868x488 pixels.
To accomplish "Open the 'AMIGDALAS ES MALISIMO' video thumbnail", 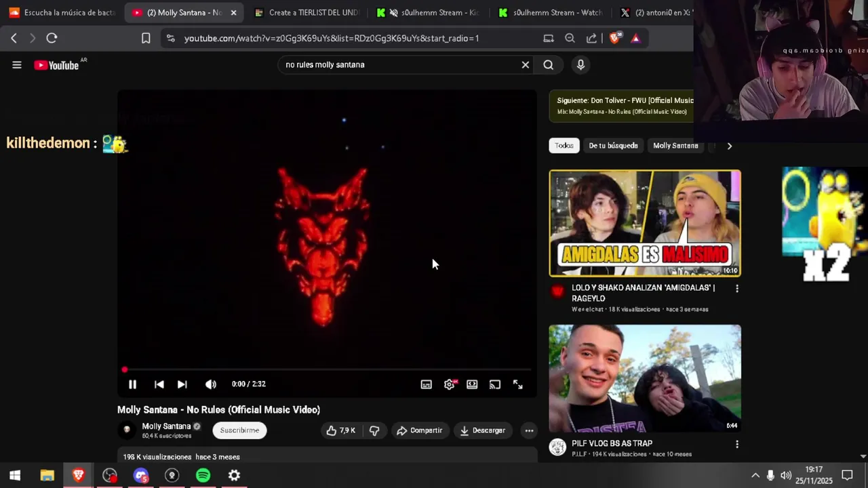I will [x=645, y=223].
